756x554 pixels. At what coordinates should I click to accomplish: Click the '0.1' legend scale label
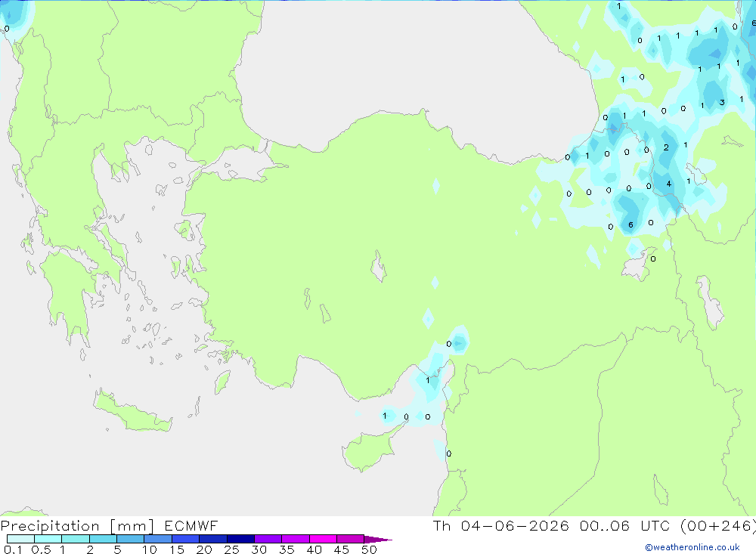pos(13,549)
